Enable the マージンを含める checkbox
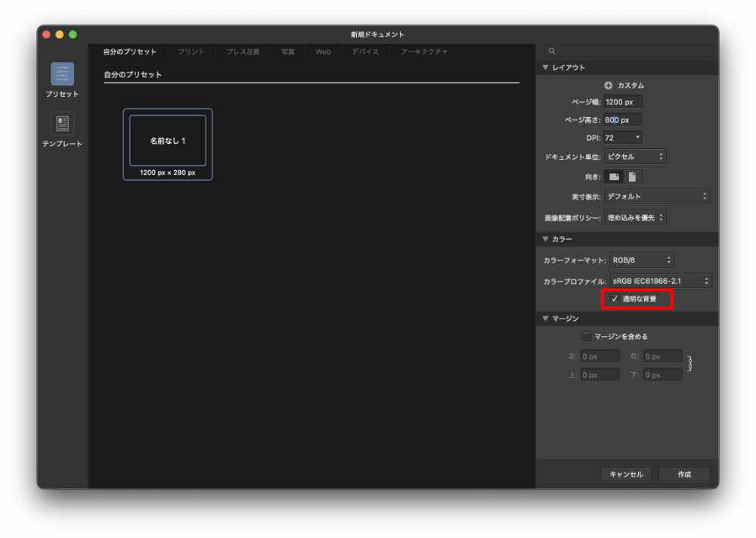The image size is (756, 538). pos(587,336)
